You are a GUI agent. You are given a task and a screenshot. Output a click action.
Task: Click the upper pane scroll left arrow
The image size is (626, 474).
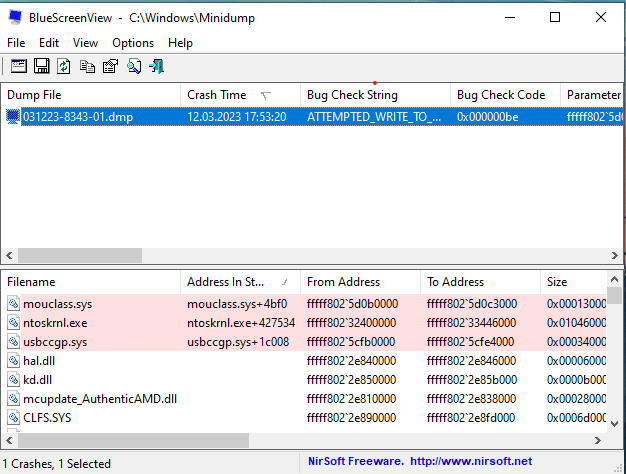[x=10, y=256]
